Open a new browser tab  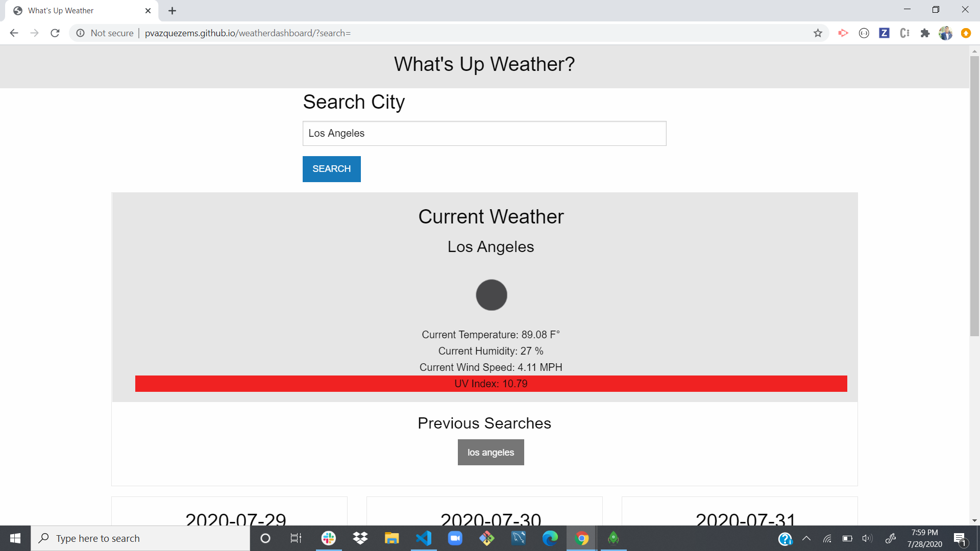tap(173, 11)
